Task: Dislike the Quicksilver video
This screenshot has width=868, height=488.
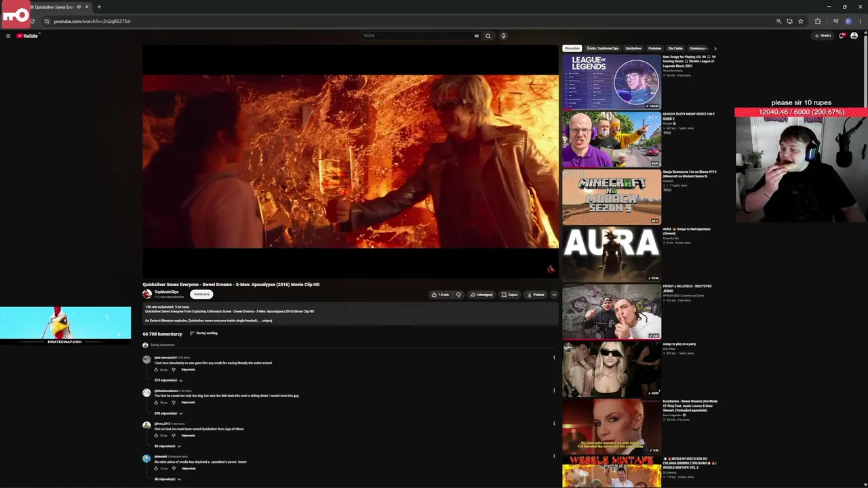Action: pos(458,295)
